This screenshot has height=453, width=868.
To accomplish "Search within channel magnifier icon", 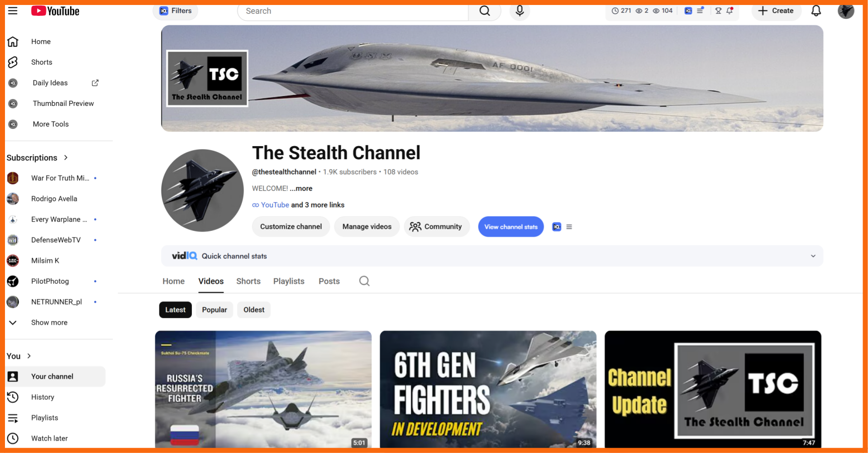I will click(364, 281).
